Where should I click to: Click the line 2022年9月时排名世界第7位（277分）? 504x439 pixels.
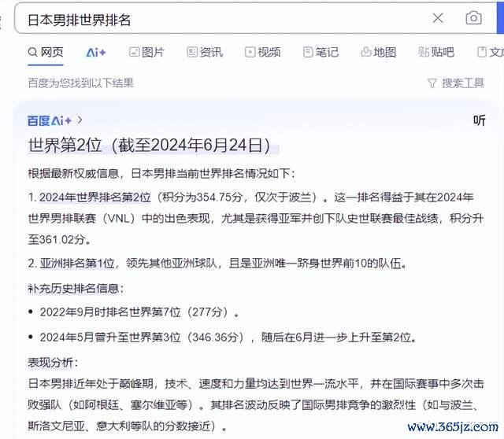(139, 312)
